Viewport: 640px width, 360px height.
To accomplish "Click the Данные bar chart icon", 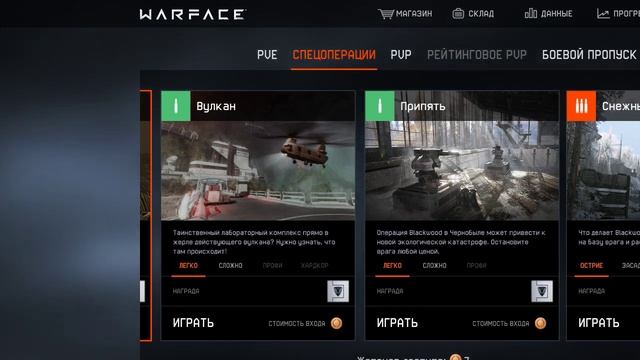I will pos(531,14).
